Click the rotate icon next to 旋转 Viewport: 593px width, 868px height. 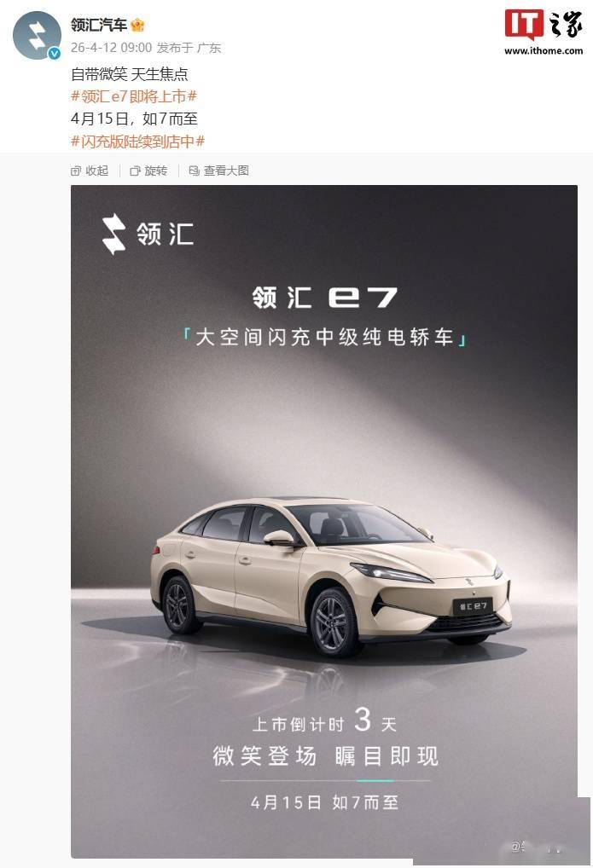[135, 171]
